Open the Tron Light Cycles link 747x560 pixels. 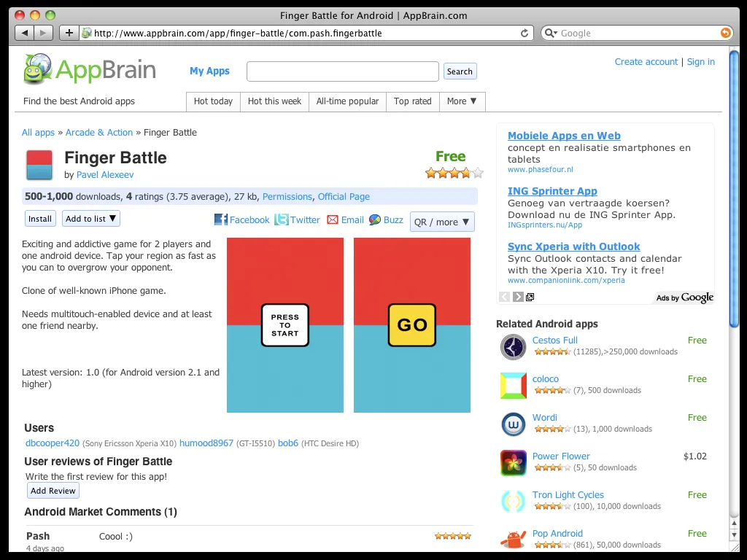[x=568, y=495]
